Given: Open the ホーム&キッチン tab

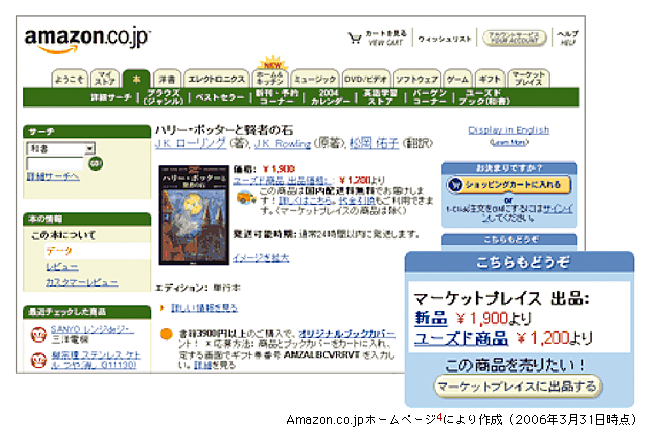Looking at the screenshot, I should tap(270, 78).
